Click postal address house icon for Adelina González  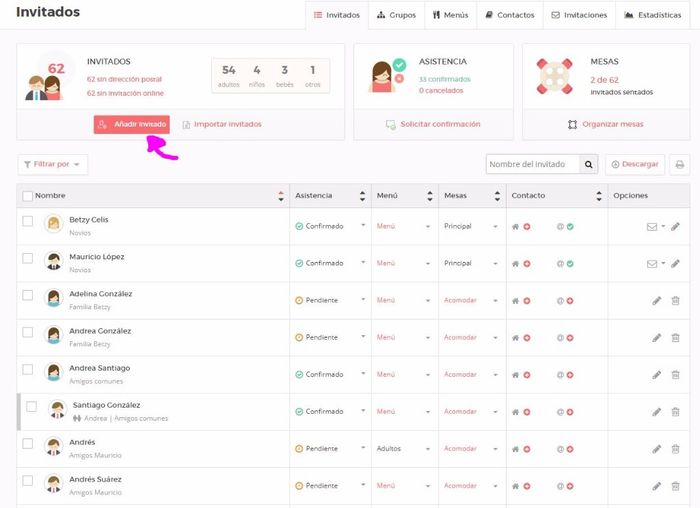click(515, 301)
